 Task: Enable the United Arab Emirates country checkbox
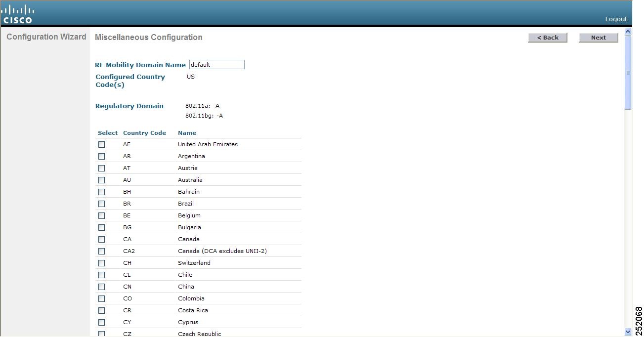(x=101, y=144)
